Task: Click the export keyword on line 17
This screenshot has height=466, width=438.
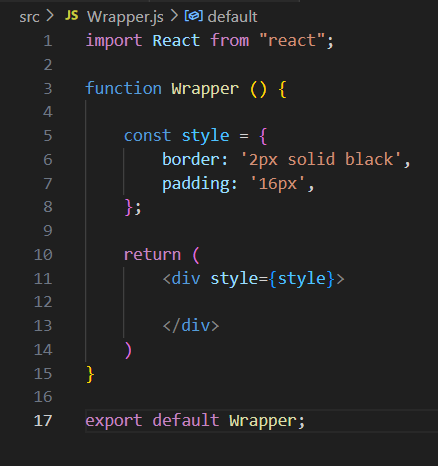Action: click(114, 421)
